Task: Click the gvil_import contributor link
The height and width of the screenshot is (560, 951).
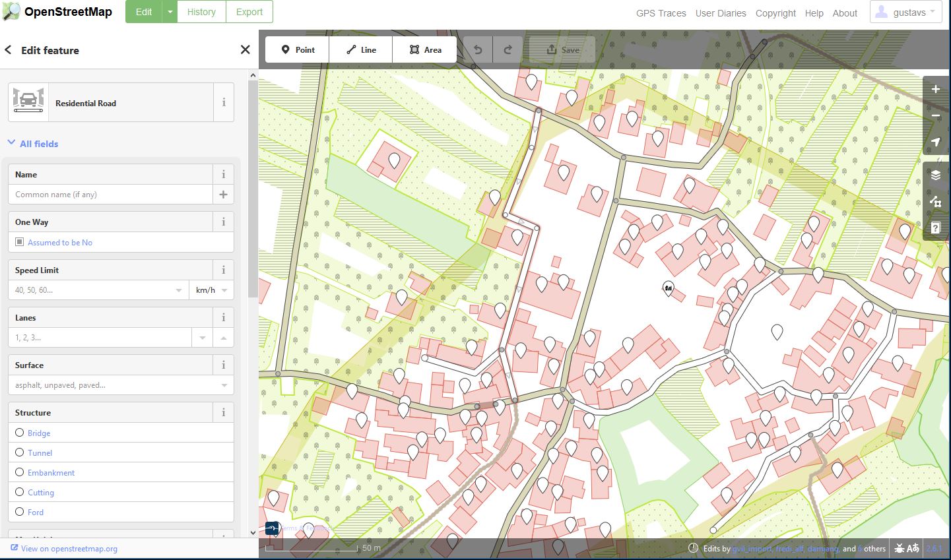Action: [x=751, y=548]
